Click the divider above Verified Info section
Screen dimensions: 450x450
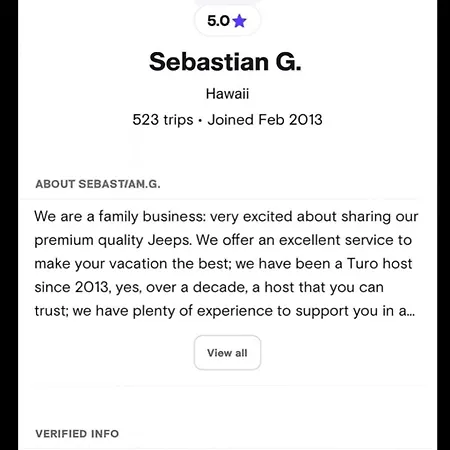click(x=227, y=386)
